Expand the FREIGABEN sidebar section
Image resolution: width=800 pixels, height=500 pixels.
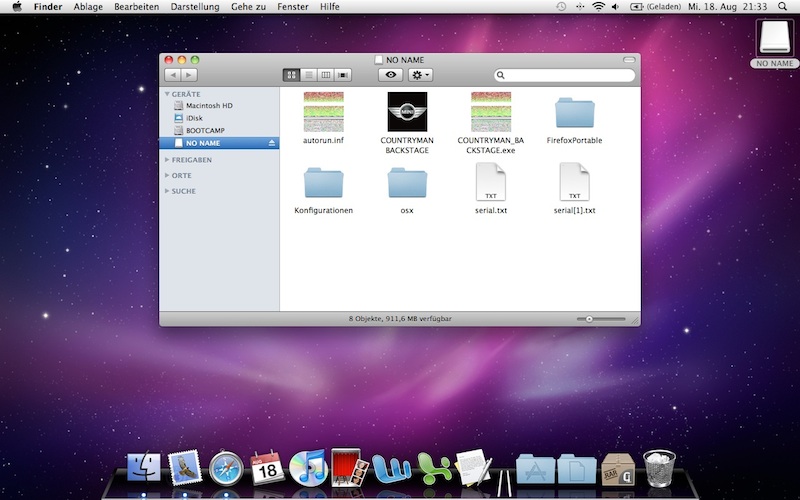click(x=166, y=160)
